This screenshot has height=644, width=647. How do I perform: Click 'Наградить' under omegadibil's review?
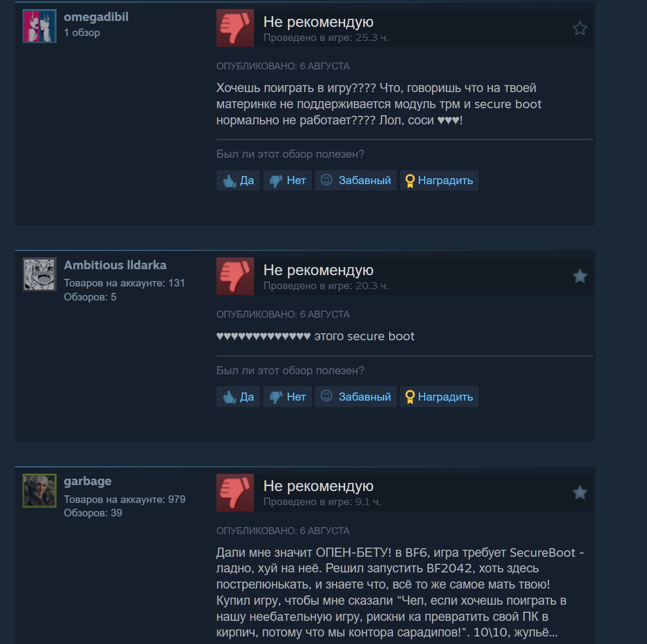pos(439,180)
